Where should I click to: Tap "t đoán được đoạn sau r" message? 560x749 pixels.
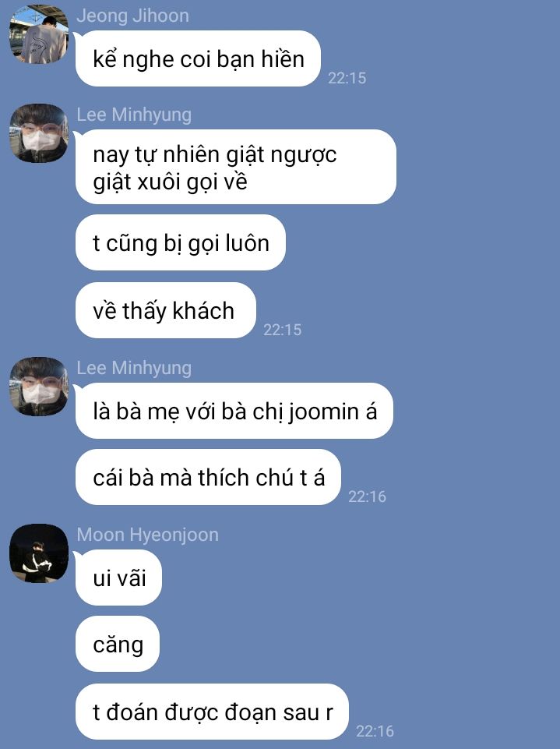212,712
